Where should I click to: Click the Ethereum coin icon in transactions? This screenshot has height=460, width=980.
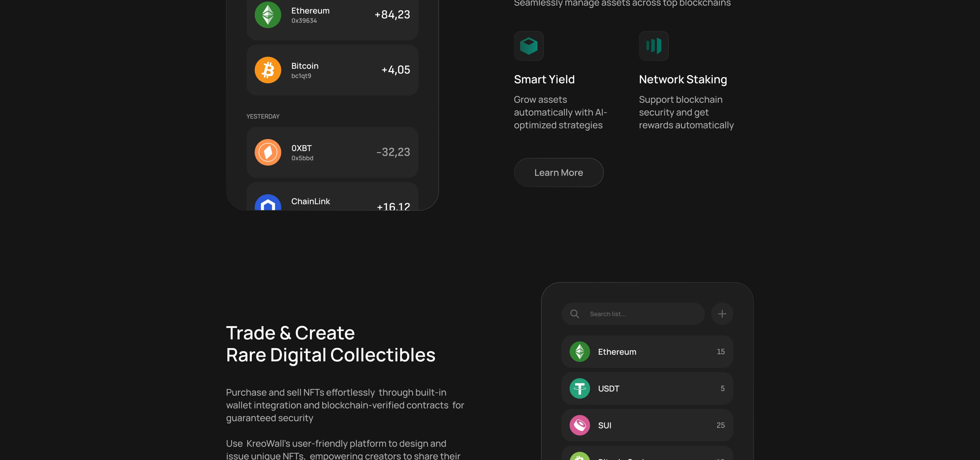(x=268, y=15)
